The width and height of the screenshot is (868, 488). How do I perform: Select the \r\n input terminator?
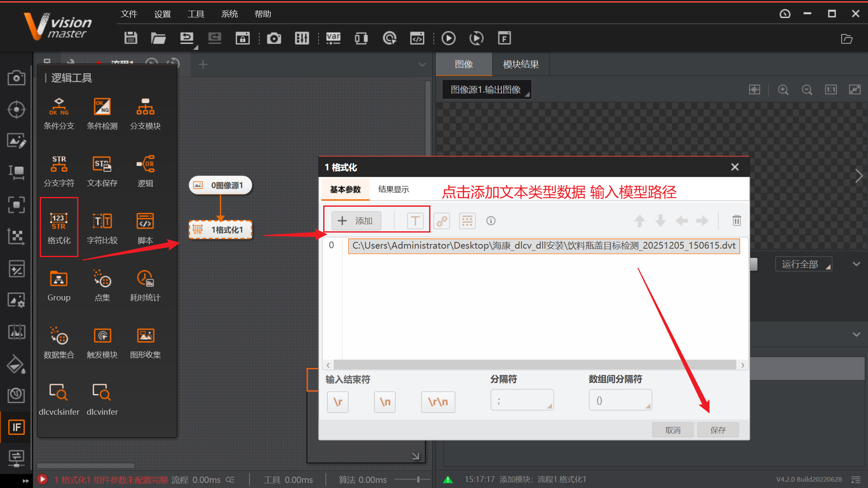(x=438, y=402)
